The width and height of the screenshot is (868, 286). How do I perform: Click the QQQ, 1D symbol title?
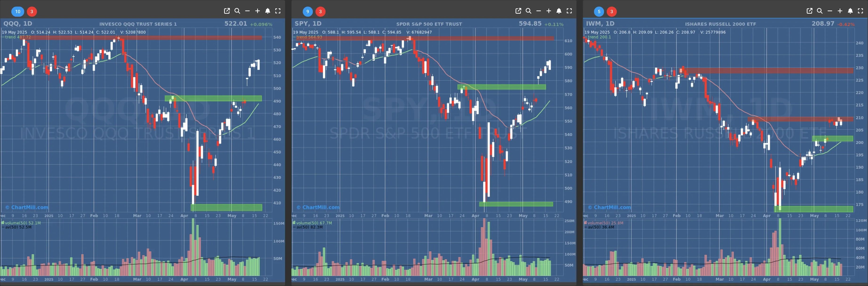pyautogui.click(x=17, y=24)
